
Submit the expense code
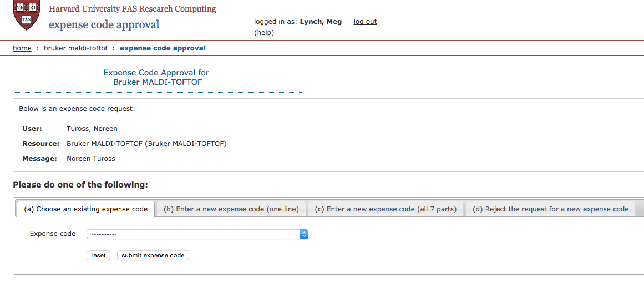(153, 255)
